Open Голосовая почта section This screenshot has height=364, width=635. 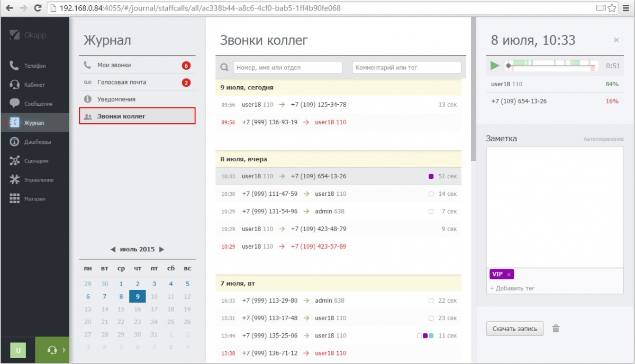122,82
